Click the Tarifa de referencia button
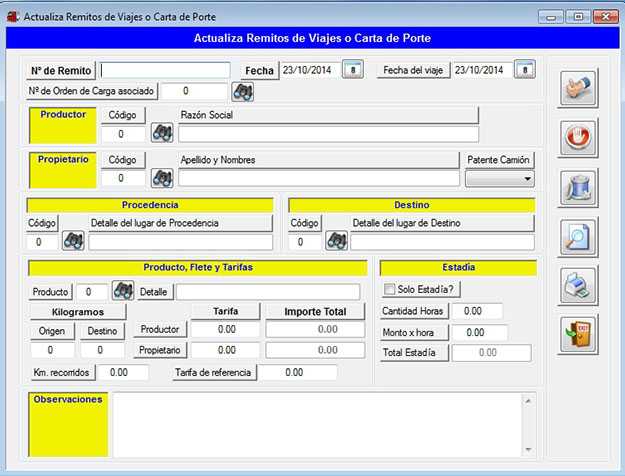This screenshot has width=625, height=476. click(x=215, y=372)
